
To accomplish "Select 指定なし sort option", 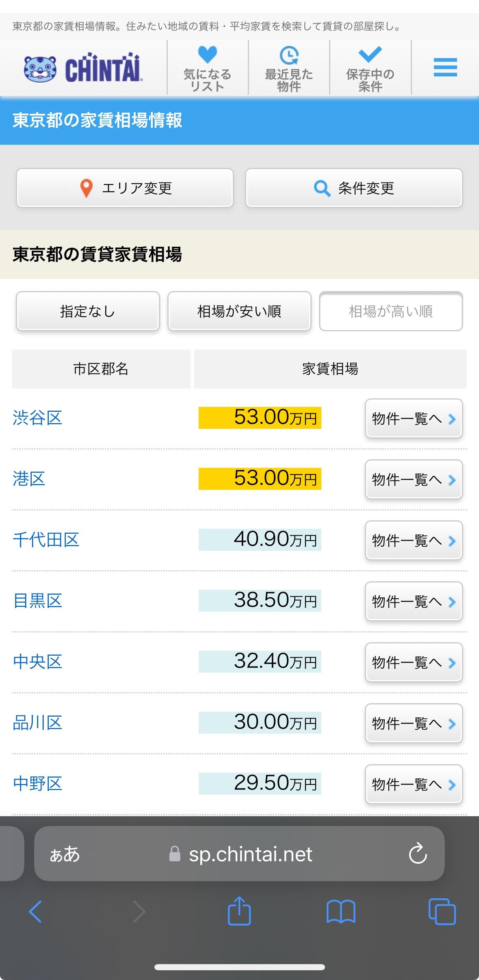I will [x=88, y=311].
